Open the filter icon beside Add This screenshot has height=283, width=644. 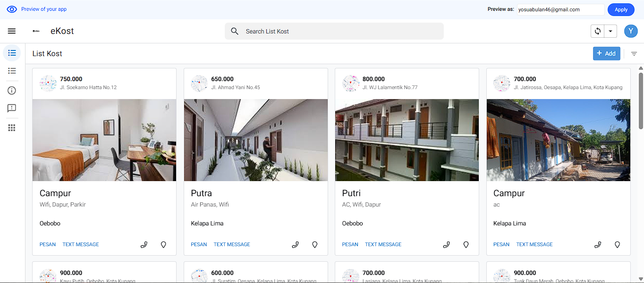tap(634, 54)
